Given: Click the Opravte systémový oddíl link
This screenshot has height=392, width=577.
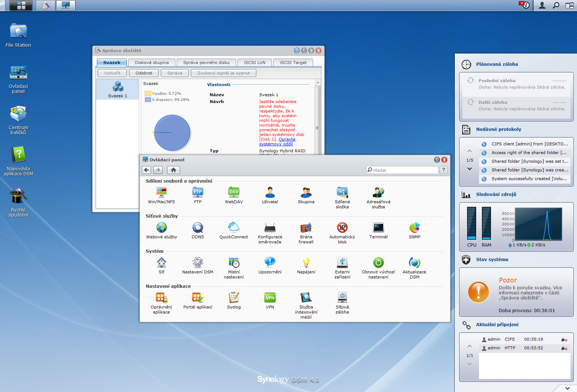Looking at the screenshot, I should (x=287, y=139).
